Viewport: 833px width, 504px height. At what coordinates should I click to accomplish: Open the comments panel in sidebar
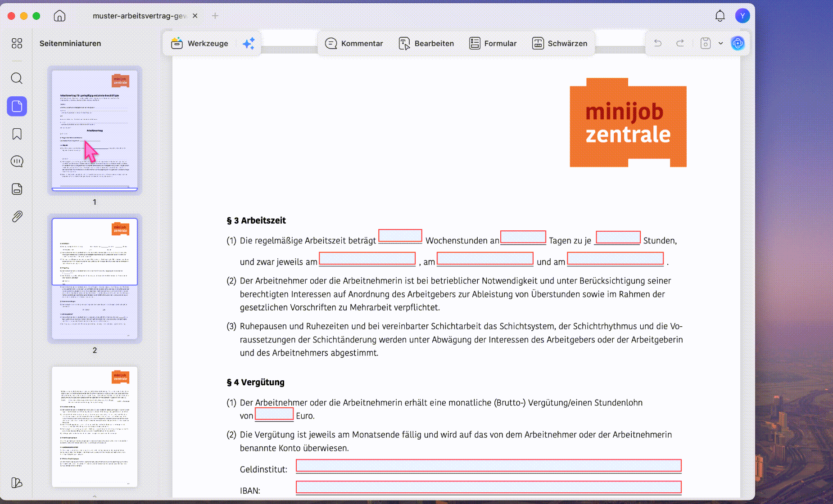[17, 161]
